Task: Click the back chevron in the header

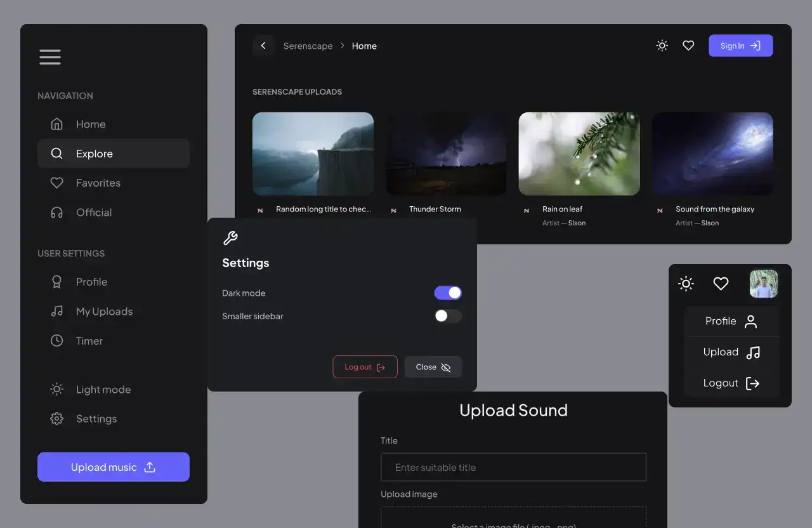Action: click(263, 46)
